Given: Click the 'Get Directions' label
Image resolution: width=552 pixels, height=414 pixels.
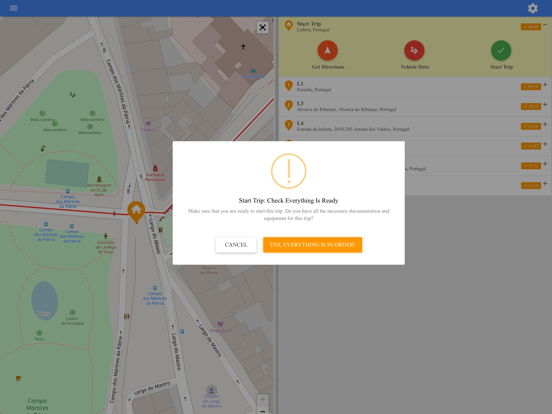Looking at the screenshot, I should 328,67.
